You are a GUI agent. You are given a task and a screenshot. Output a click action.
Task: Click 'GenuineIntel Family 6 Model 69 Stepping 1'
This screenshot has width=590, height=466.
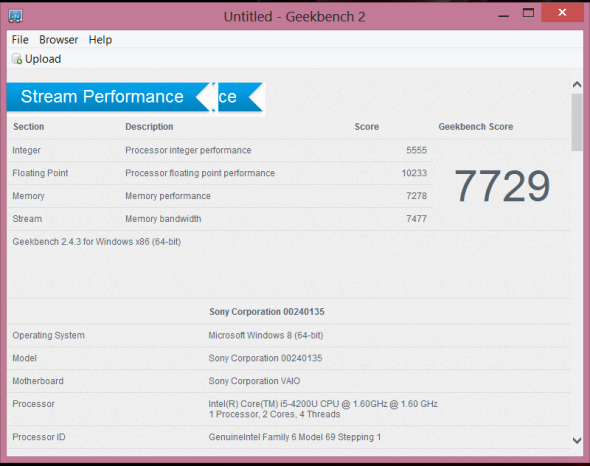click(x=295, y=437)
